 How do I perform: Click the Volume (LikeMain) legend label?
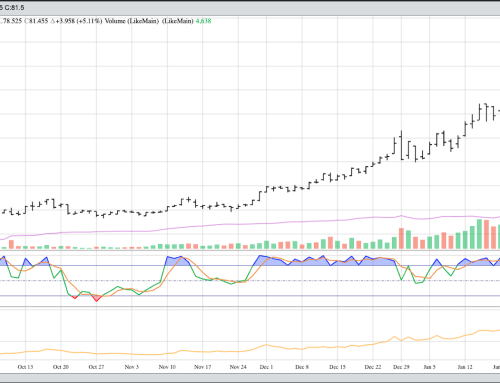coord(132,21)
